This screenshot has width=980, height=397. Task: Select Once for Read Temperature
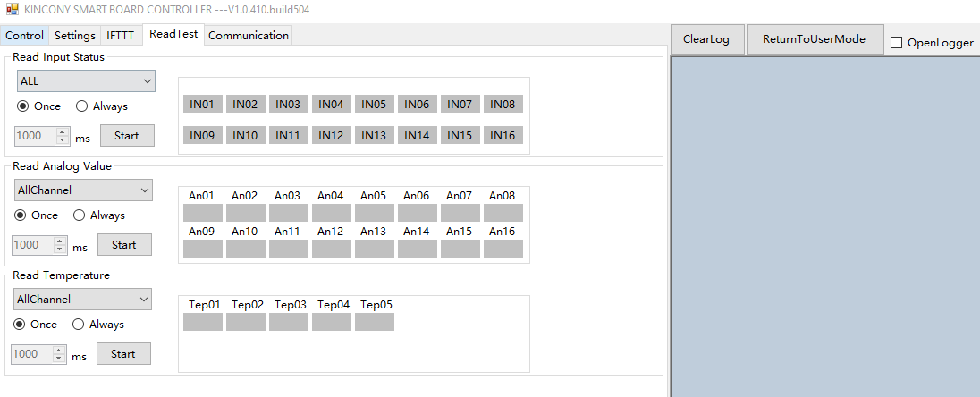click(20, 325)
